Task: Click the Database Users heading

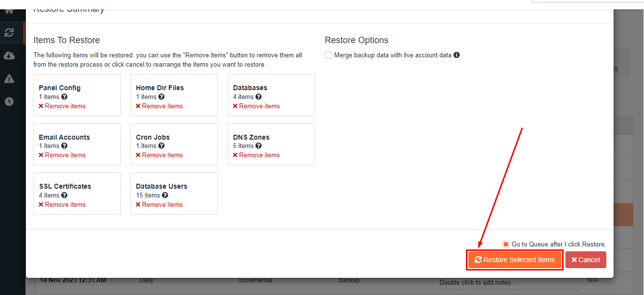Action: point(161,186)
